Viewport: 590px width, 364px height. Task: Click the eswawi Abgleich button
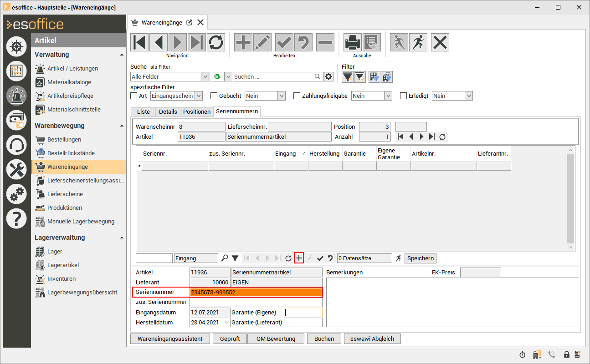pyautogui.click(x=372, y=339)
